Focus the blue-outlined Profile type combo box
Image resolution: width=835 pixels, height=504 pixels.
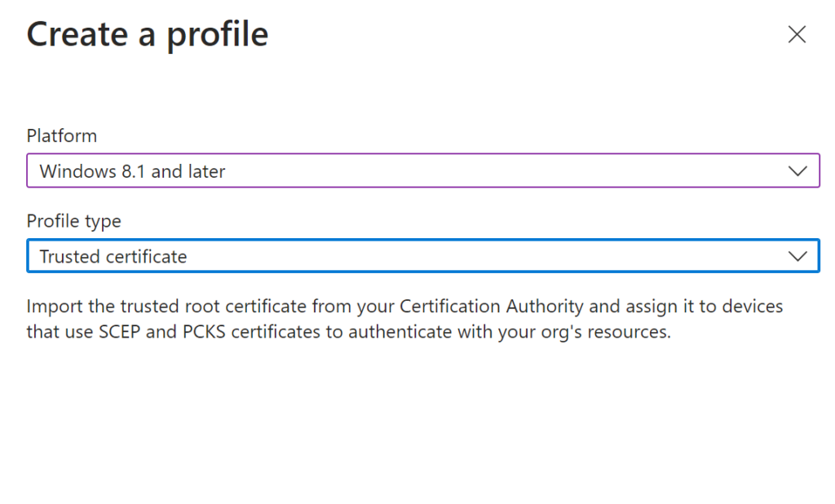423,256
